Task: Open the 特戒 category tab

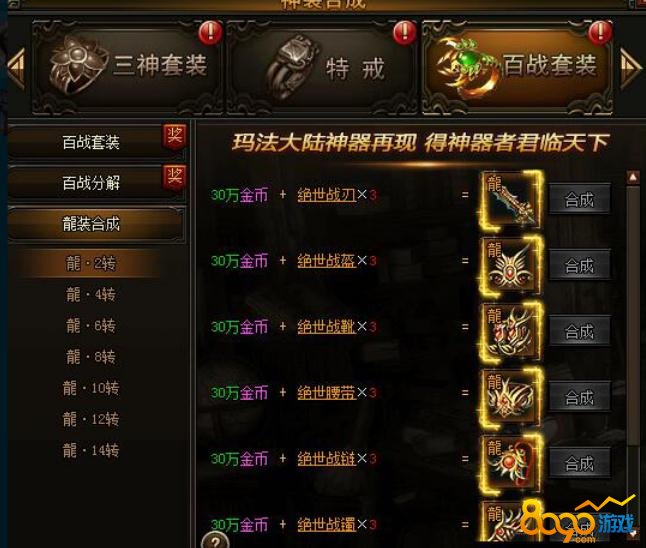Action: click(322, 67)
